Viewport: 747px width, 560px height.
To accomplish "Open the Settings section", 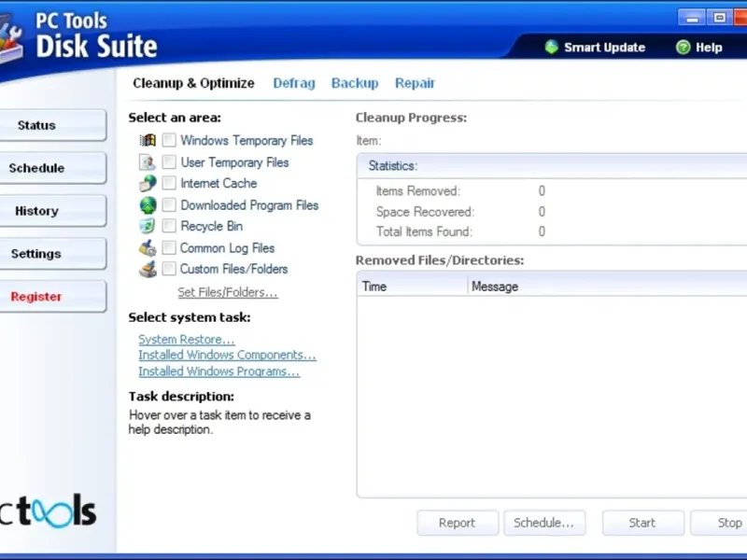I will [52, 254].
